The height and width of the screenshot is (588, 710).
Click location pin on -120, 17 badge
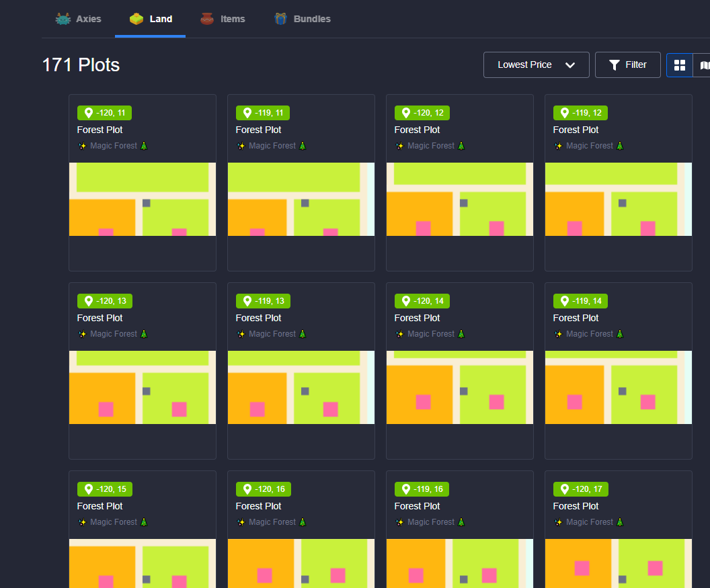[565, 489]
